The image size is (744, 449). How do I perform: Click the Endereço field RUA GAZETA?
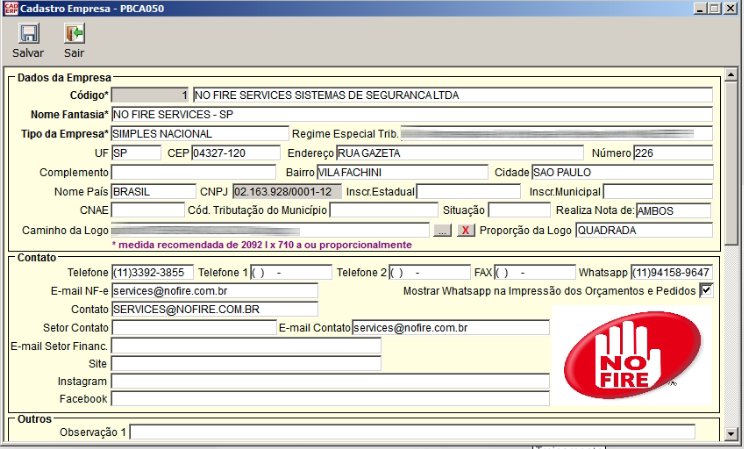460,153
